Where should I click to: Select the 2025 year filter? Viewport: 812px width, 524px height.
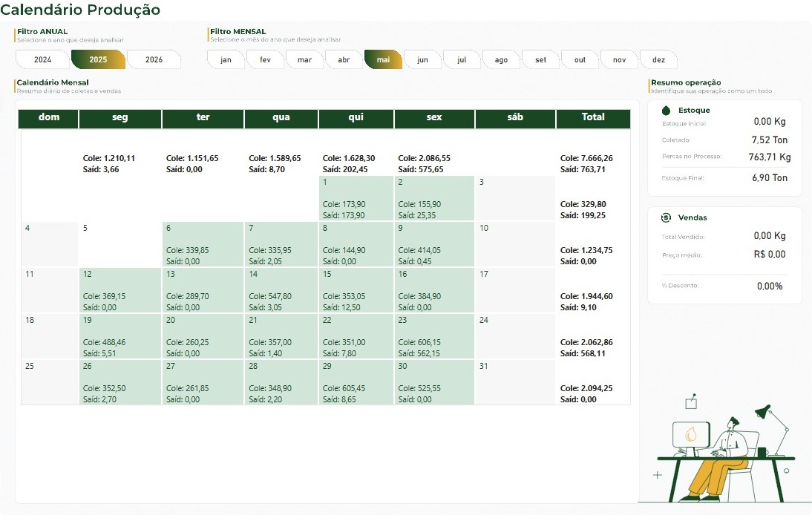pyautogui.click(x=98, y=59)
